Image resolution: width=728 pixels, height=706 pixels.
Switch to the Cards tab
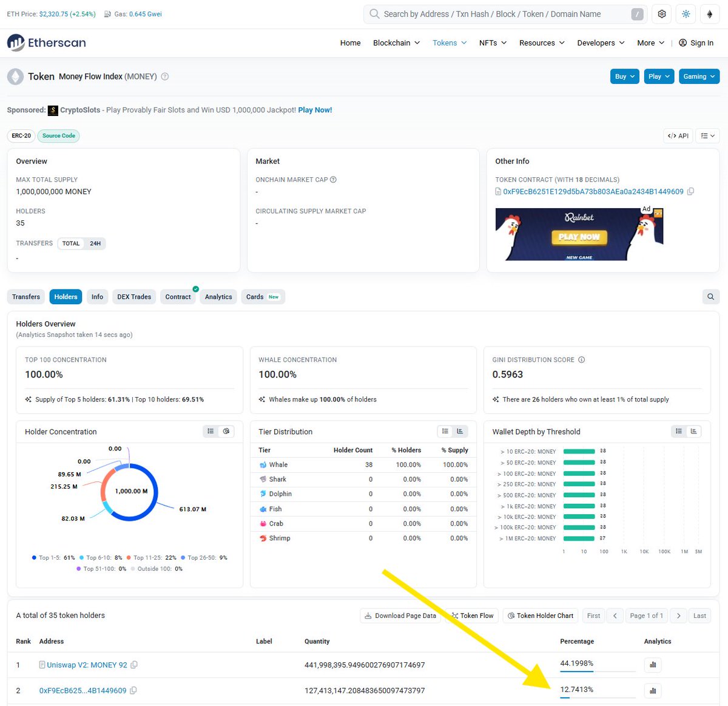point(263,297)
